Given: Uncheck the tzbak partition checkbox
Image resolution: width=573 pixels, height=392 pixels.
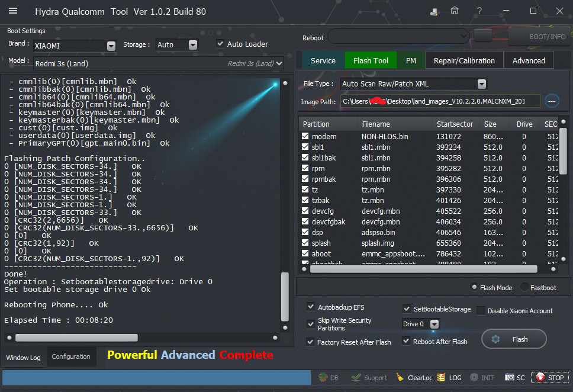Looking at the screenshot, I should (x=305, y=200).
